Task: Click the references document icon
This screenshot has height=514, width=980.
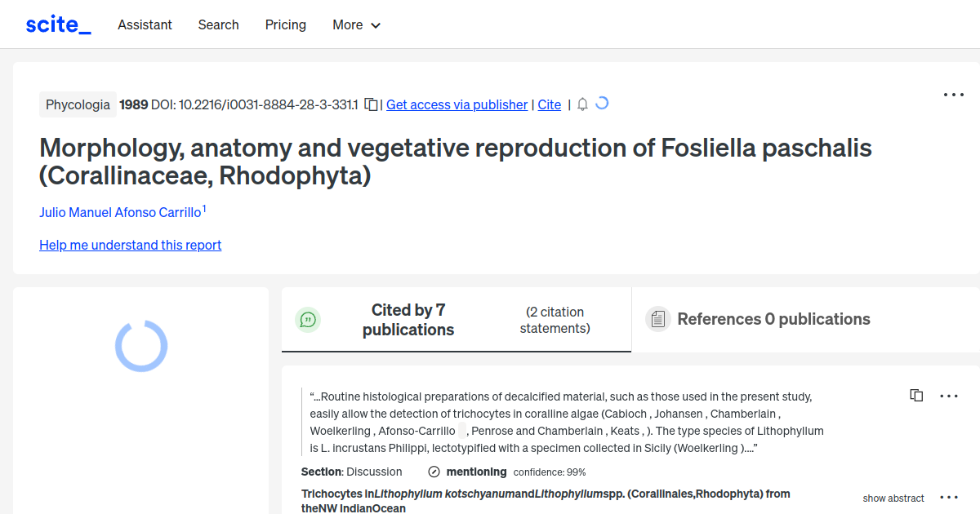Action: (657, 319)
